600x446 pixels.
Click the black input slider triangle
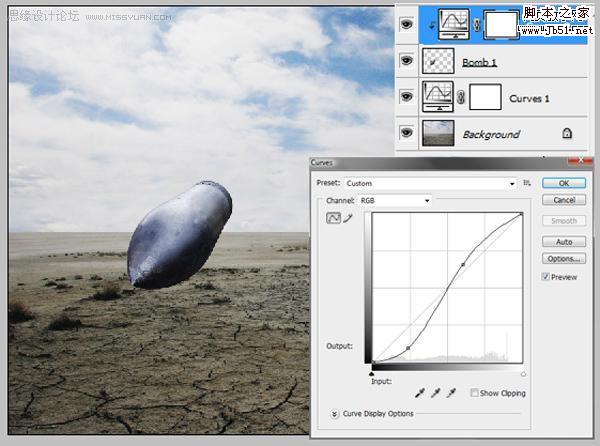pos(372,374)
